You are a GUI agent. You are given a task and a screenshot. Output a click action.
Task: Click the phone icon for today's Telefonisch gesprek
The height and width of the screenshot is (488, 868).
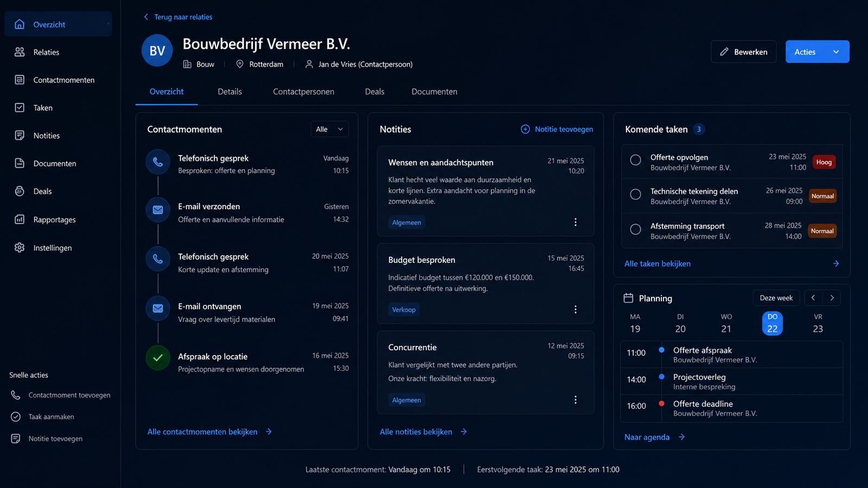point(158,162)
